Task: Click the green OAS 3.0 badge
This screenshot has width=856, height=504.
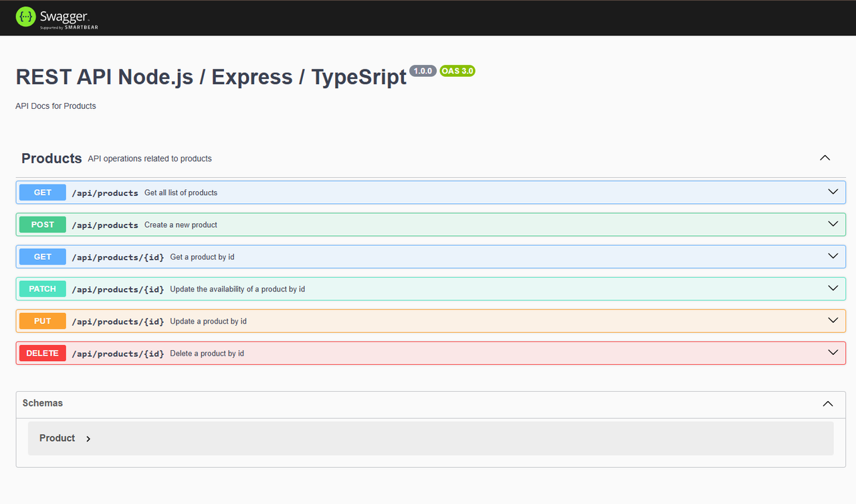Action: click(x=457, y=70)
